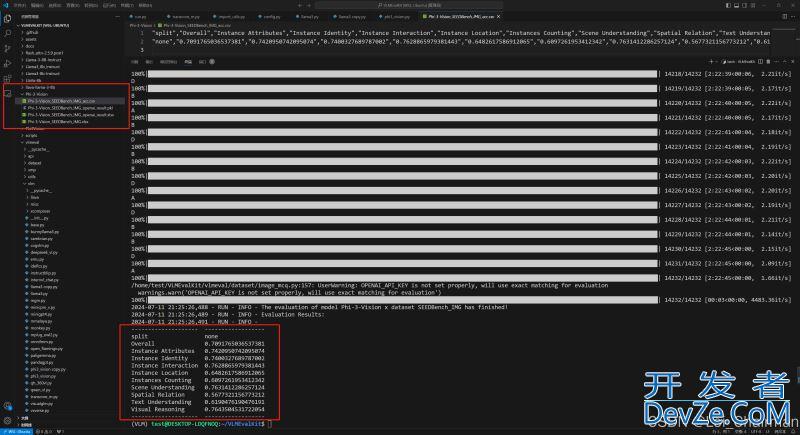Select Phi-3-Vision_SEEDBench_IMG_acc.csv in Explorer tree
The width and height of the screenshot is (800, 435).
click(61, 101)
